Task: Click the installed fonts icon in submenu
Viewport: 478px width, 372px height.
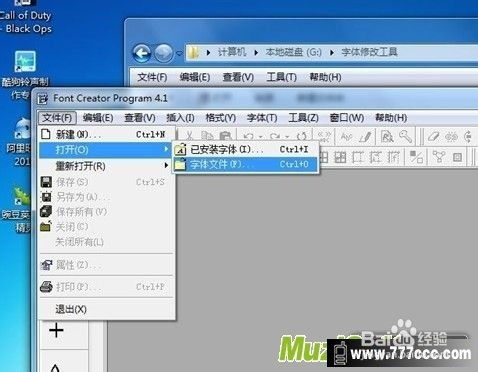Action: [x=180, y=149]
